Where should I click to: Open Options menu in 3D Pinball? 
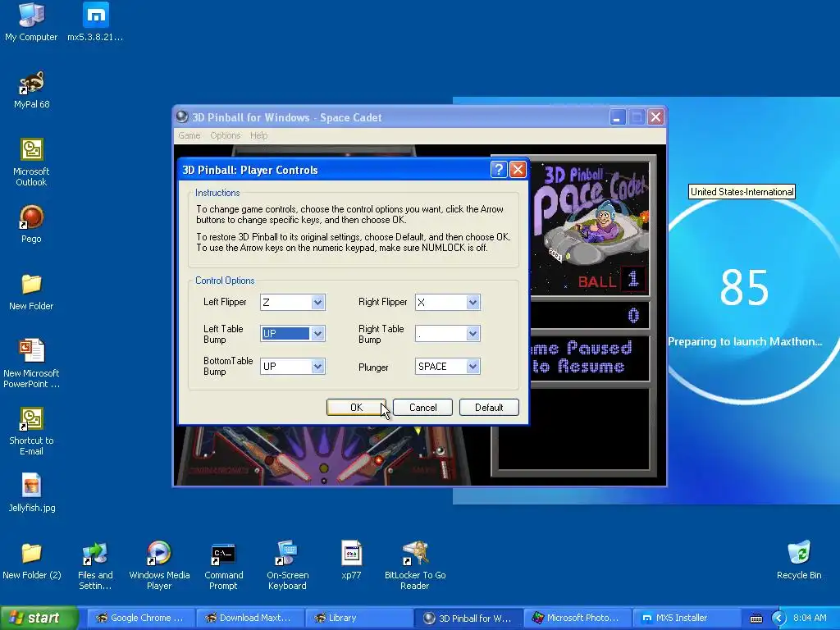click(x=225, y=135)
